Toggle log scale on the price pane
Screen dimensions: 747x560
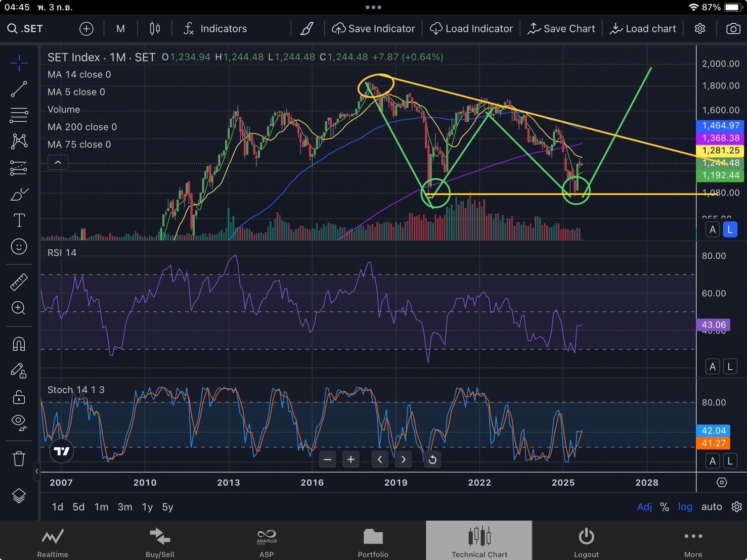point(730,229)
